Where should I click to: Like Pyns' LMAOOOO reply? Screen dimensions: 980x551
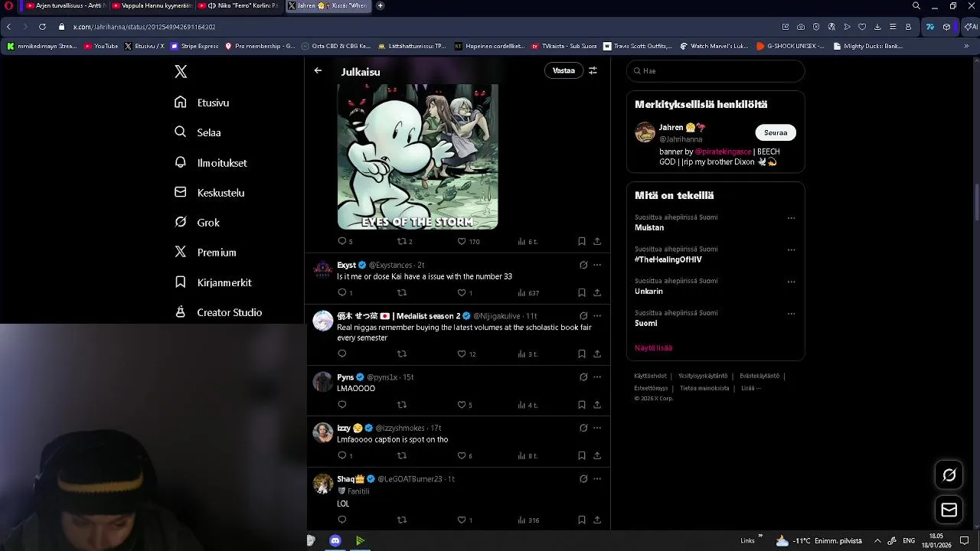[465, 405]
